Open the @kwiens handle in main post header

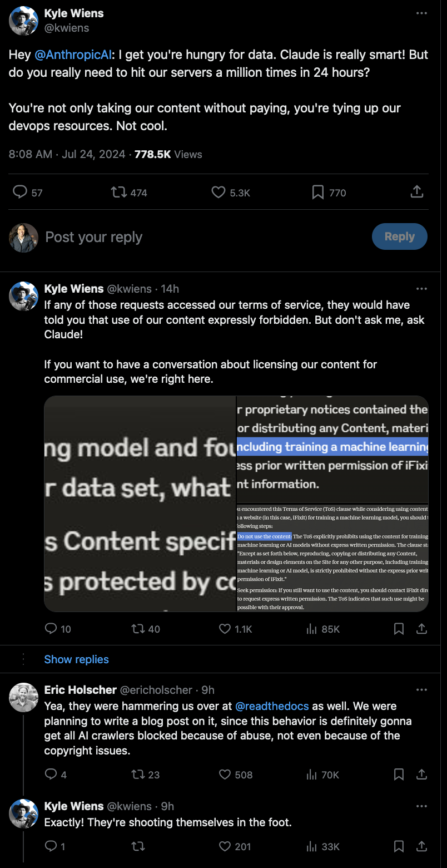(x=67, y=28)
